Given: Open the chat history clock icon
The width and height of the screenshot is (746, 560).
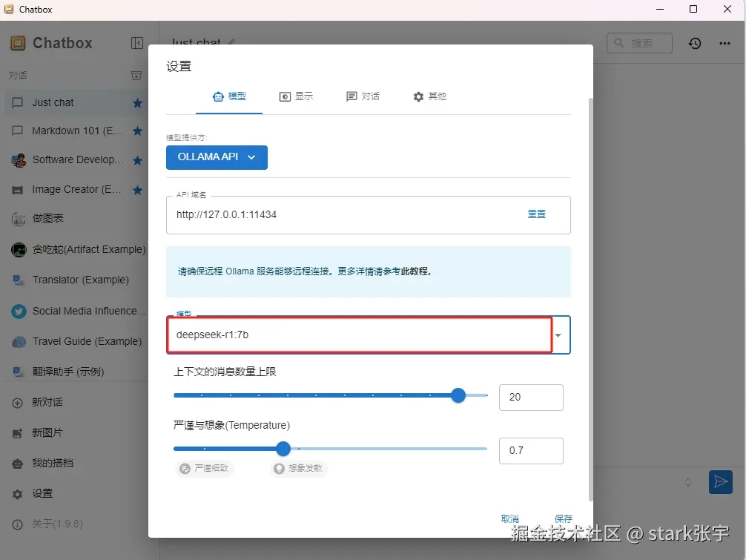Looking at the screenshot, I should [695, 43].
